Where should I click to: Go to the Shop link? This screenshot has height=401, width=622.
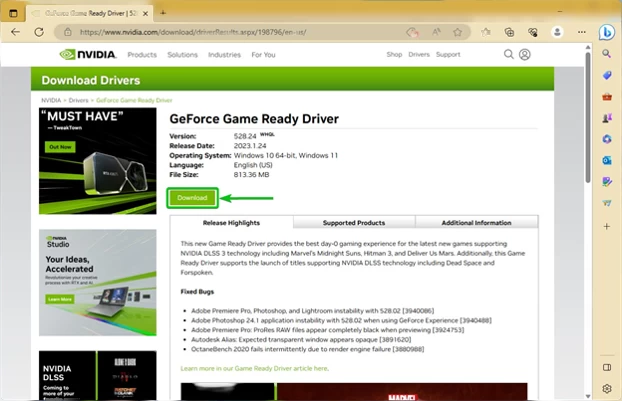click(394, 54)
